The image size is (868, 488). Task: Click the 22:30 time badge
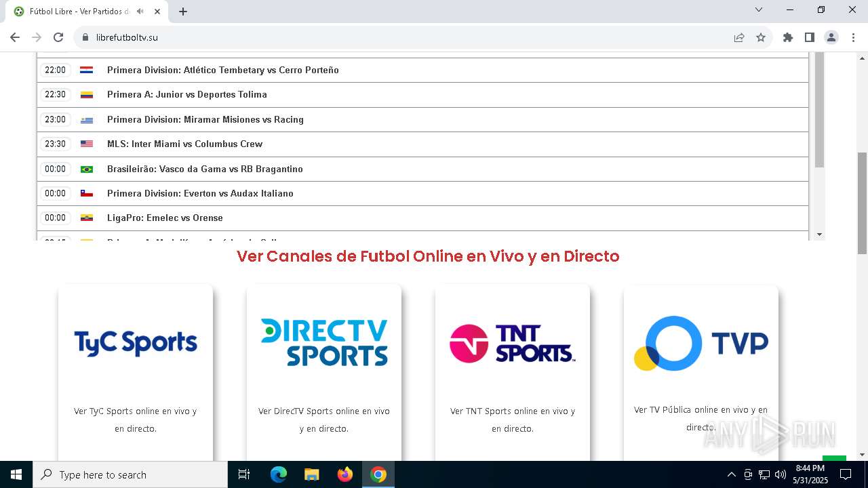[56, 94]
